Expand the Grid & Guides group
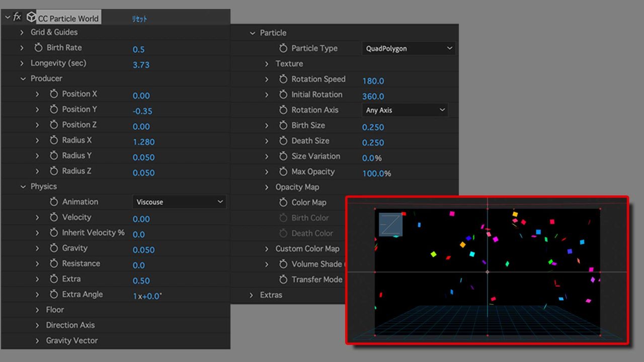Image resolution: width=644 pixels, height=362 pixels. [x=22, y=32]
